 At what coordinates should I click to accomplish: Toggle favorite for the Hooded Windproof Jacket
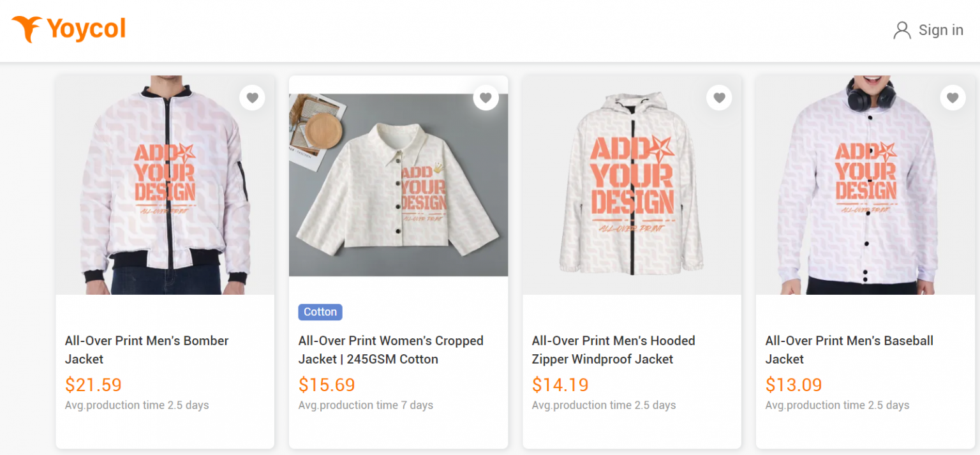tap(719, 97)
